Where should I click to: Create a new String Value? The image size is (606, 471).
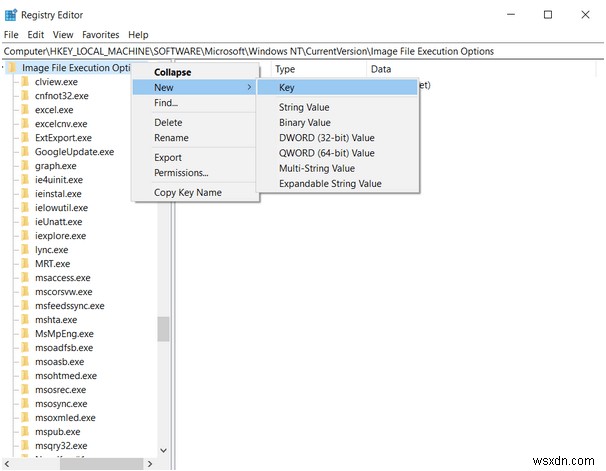(304, 107)
